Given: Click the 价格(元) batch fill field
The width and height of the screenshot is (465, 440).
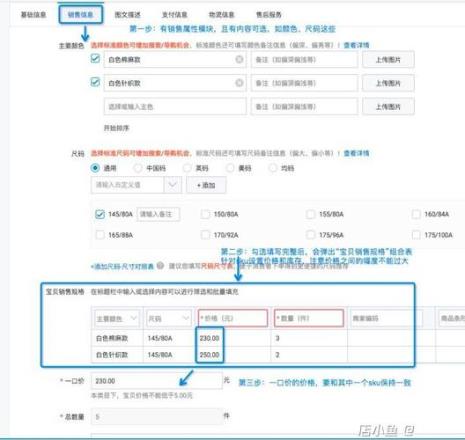Looking at the screenshot, I should tap(233, 318).
